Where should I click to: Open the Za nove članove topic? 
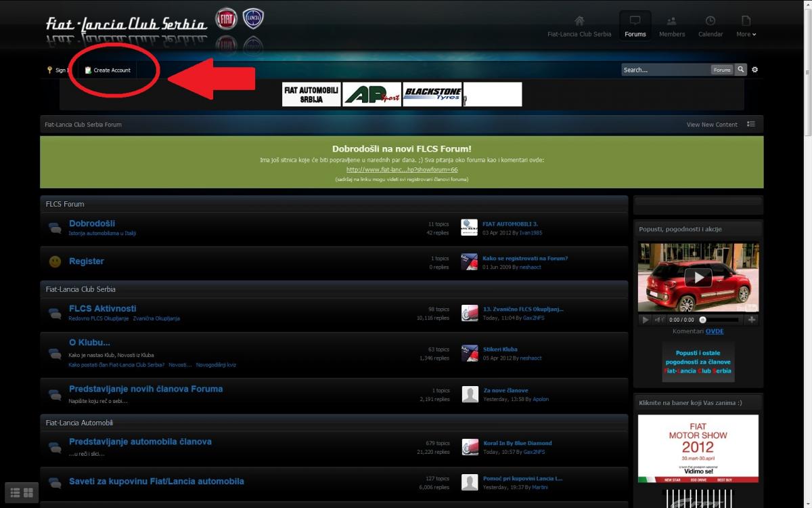point(505,390)
